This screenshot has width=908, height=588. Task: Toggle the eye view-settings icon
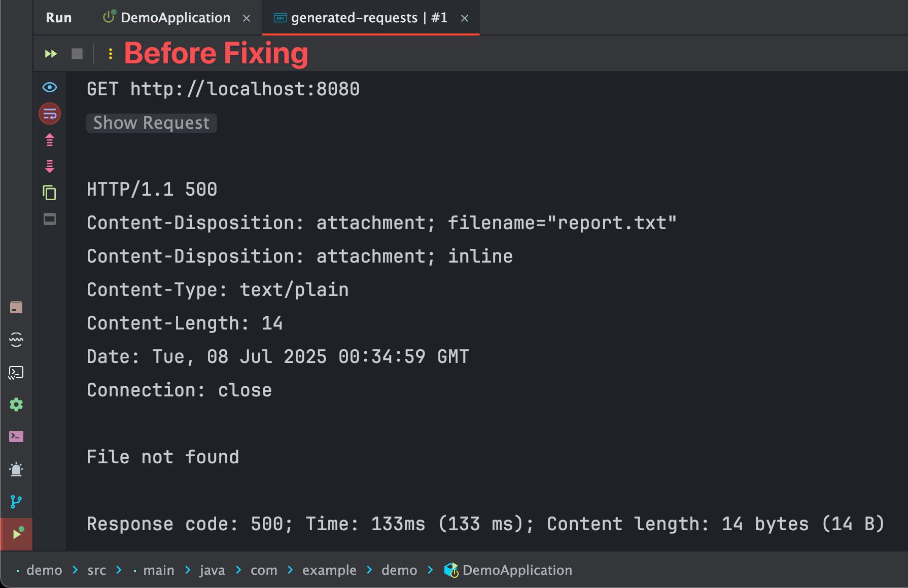[x=50, y=87]
